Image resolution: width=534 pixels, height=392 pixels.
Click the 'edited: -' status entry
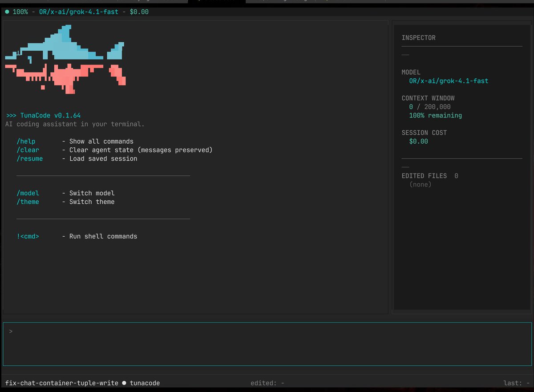pyautogui.click(x=267, y=383)
